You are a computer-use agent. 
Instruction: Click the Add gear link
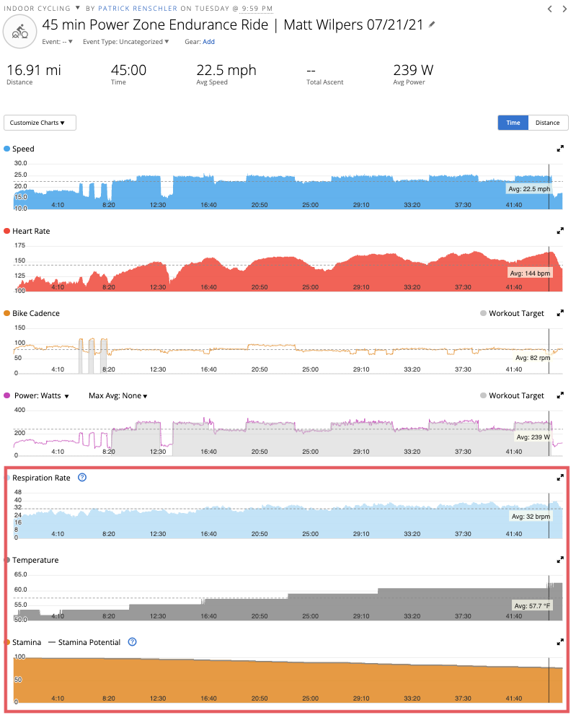(x=208, y=42)
